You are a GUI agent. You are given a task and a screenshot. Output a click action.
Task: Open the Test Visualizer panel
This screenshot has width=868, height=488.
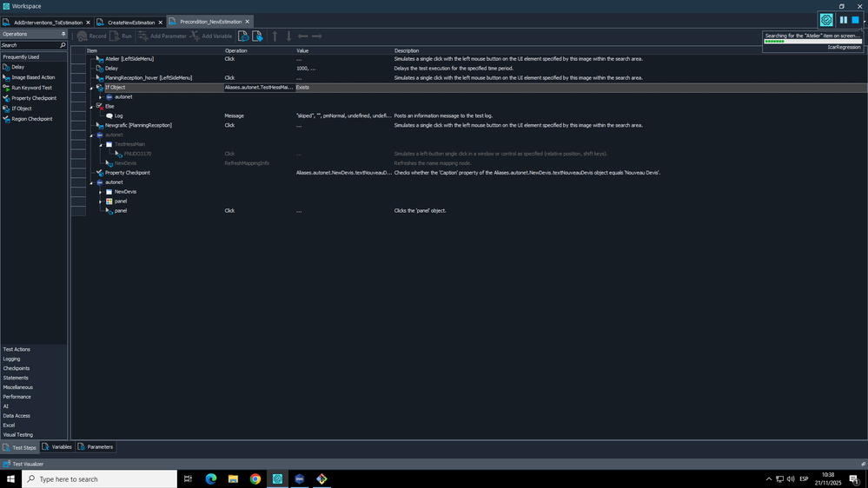click(28, 465)
